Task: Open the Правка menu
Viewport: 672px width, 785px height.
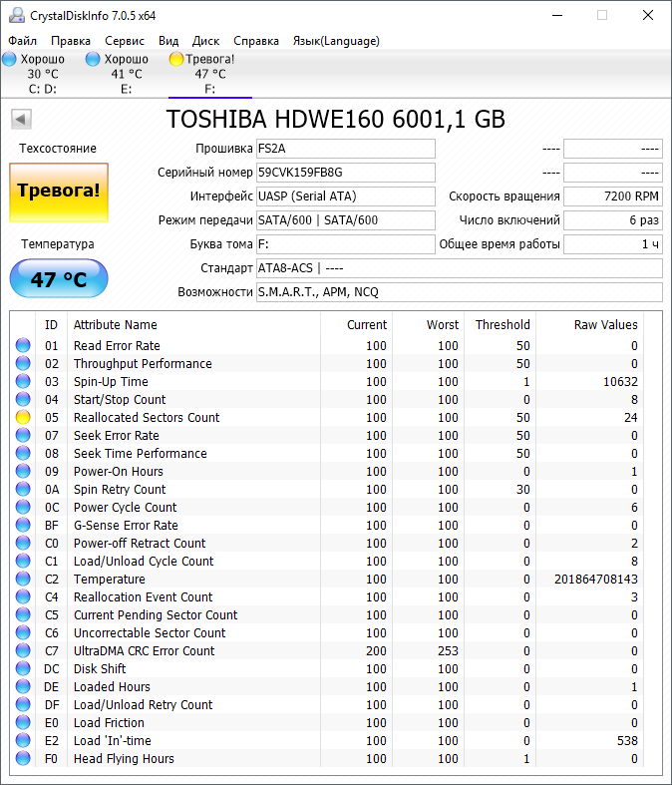Action: coord(71,41)
